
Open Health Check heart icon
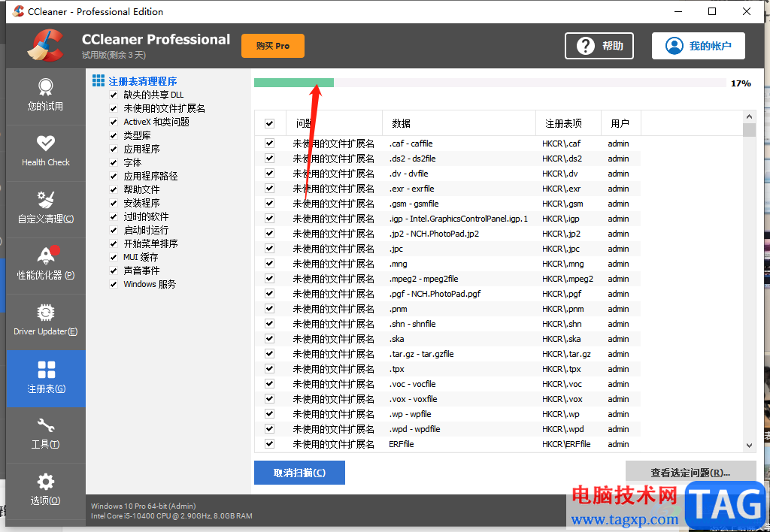[46, 144]
